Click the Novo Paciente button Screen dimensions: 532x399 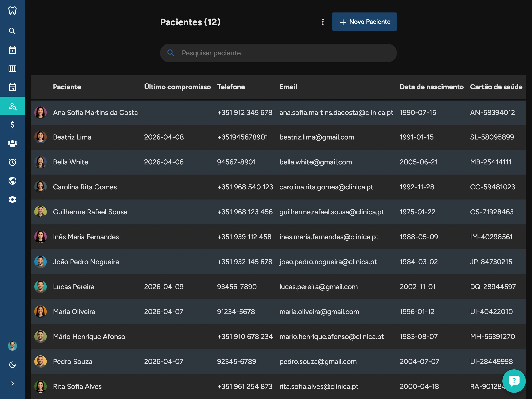coord(364,22)
